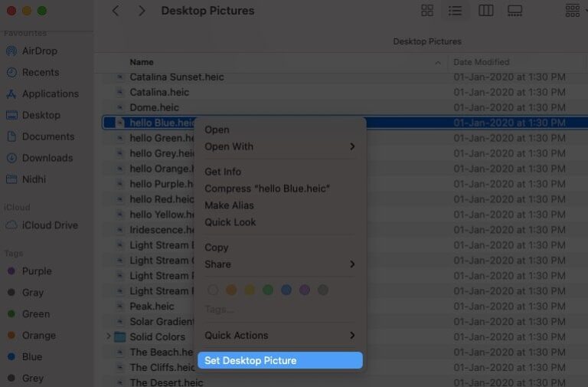Image resolution: width=588 pixels, height=387 pixels.
Task: Click Compress "hello Blue.heic"
Action: point(266,189)
